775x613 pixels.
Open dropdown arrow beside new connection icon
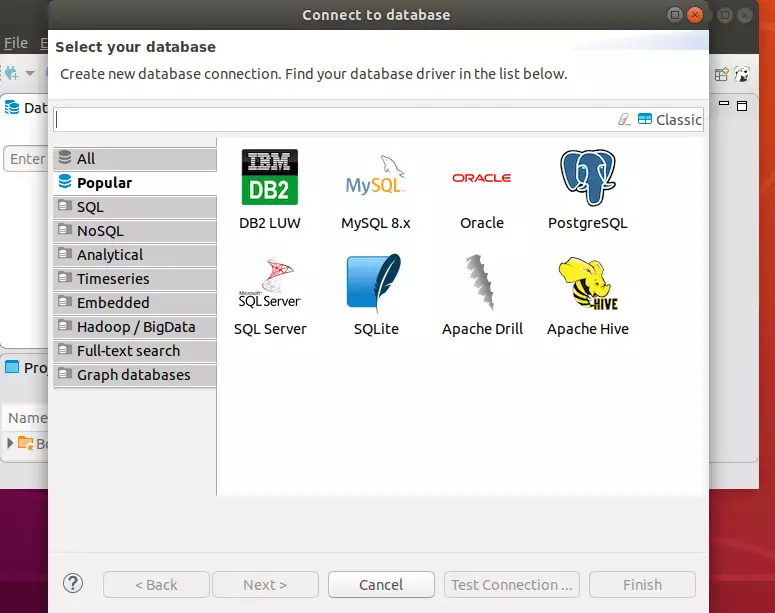click(x=30, y=73)
